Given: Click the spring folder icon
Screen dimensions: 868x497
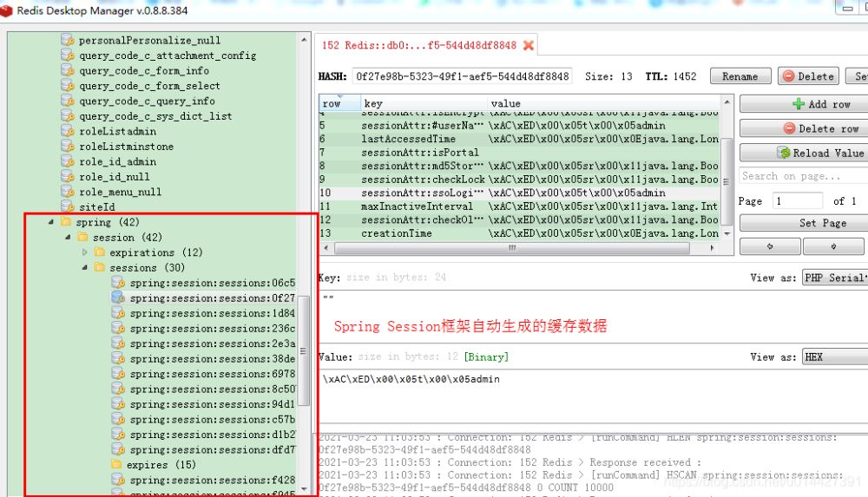Looking at the screenshot, I should pos(66,221).
